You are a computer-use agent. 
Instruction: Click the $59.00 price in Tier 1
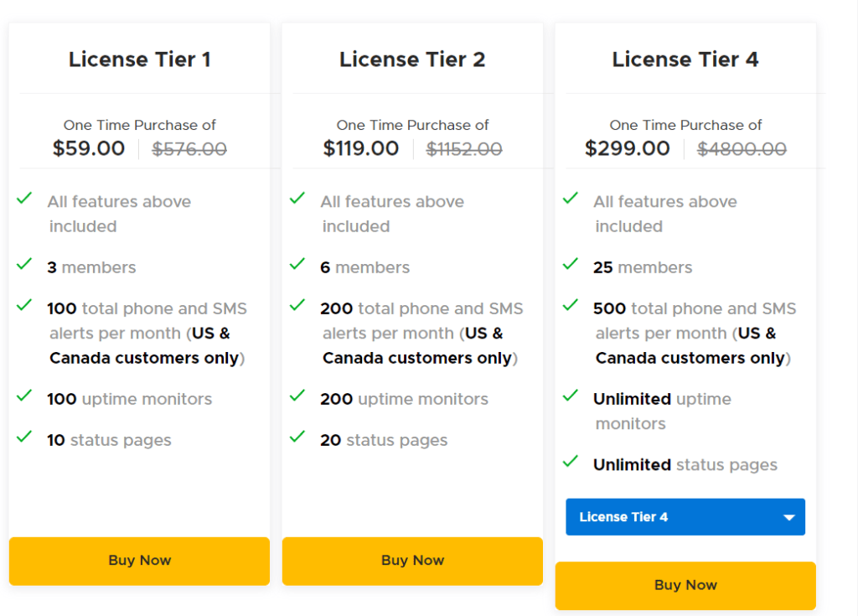click(x=89, y=149)
